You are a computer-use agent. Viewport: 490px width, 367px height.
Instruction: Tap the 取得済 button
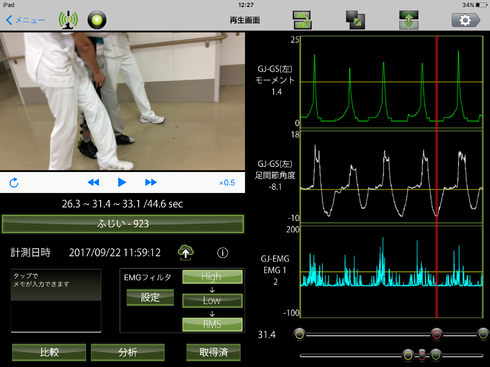[x=213, y=352]
